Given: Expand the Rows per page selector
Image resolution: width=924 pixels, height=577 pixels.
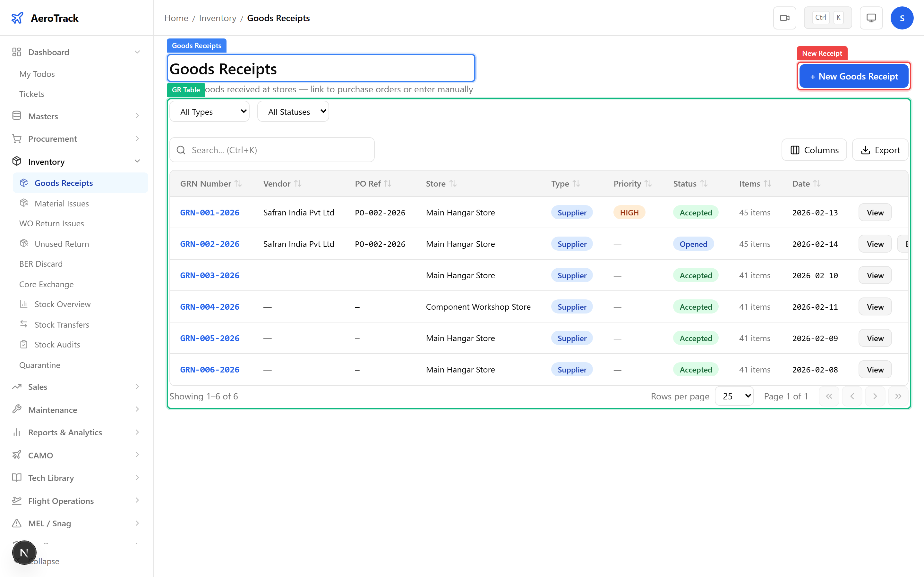Looking at the screenshot, I should 734,396.
